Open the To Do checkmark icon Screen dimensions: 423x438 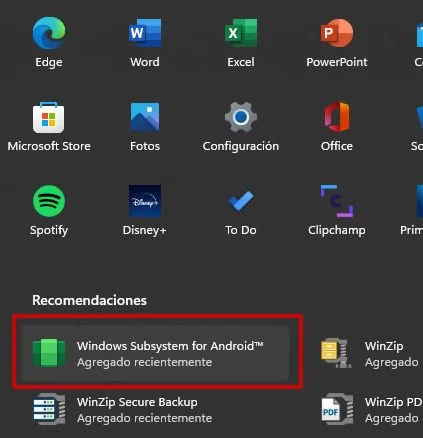pyautogui.click(x=241, y=201)
